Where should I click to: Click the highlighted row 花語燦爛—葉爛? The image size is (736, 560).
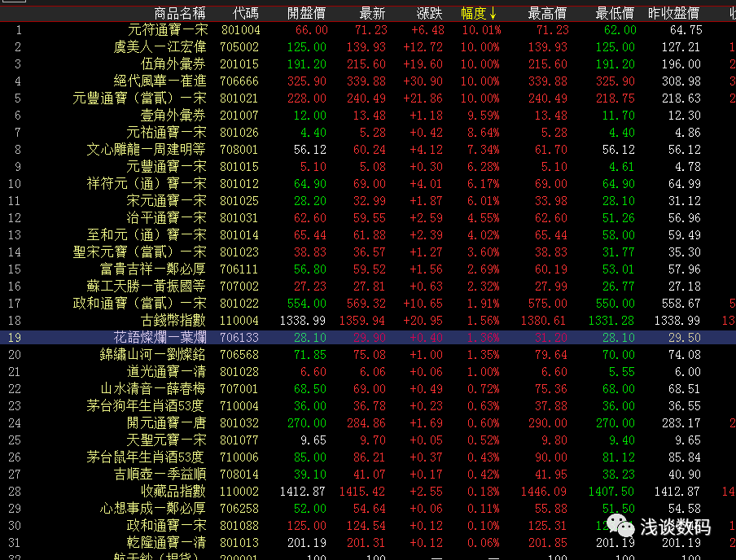tap(368, 338)
